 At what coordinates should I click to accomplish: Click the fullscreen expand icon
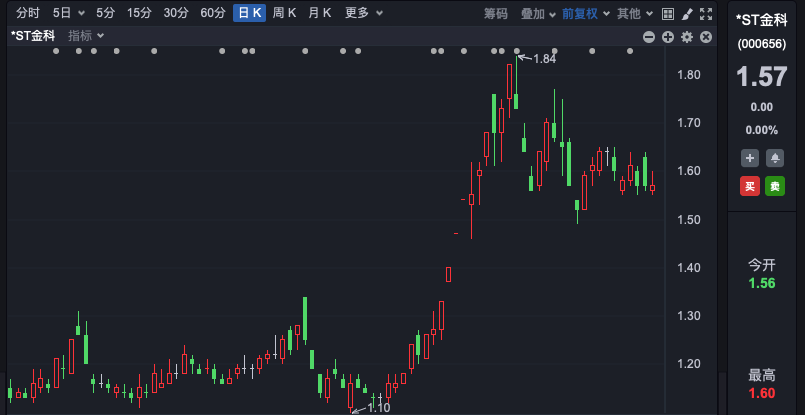(705, 14)
